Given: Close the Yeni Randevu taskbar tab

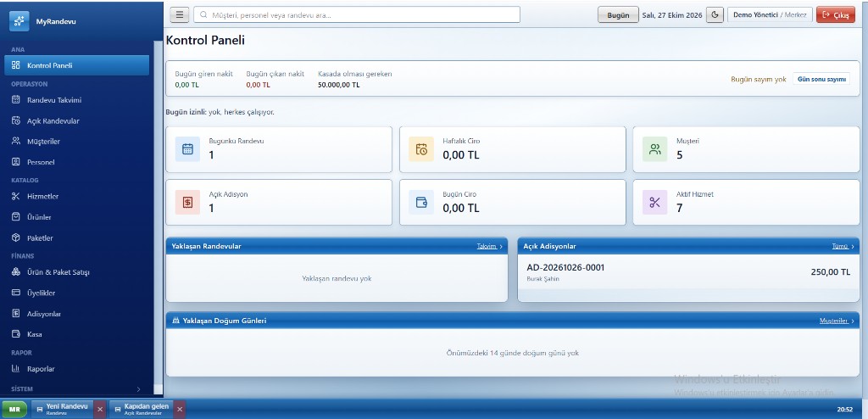Looking at the screenshot, I should pyautogui.click(x=100, y=409).
